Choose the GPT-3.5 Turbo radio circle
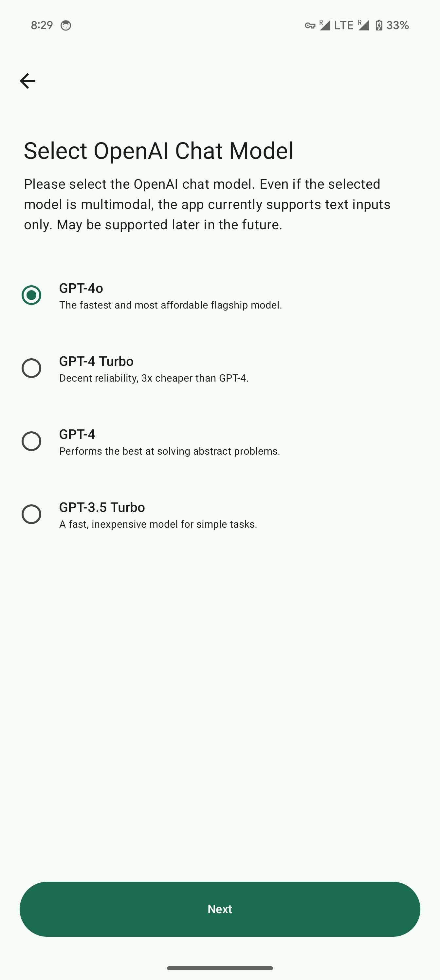Image resolution: width=440 pixels, height=980 pixels. [x=31, y=514]
